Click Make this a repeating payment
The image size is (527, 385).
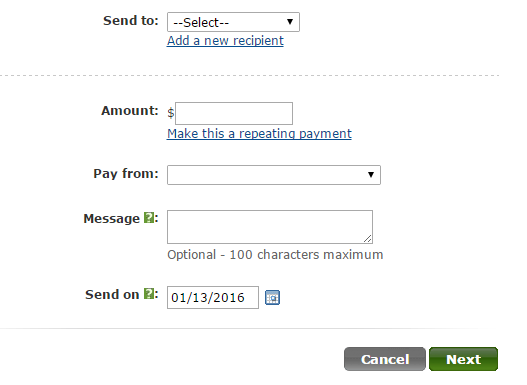tap(259, 134)
